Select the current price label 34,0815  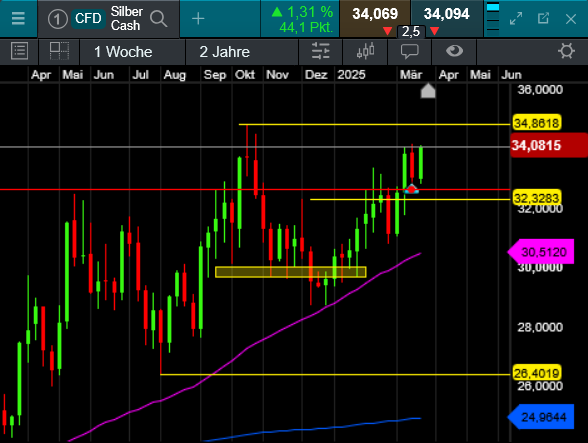click(x=549, y=145)
